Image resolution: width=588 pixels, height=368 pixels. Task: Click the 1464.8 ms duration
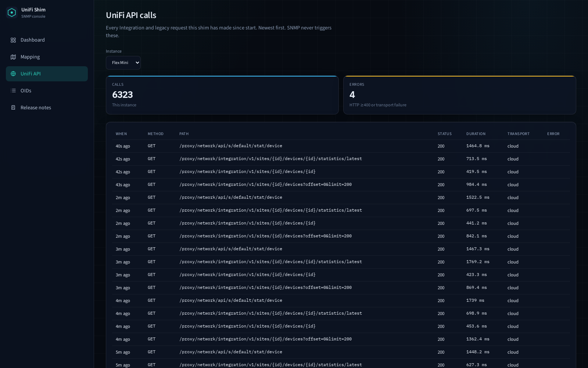tap(478, 146)
